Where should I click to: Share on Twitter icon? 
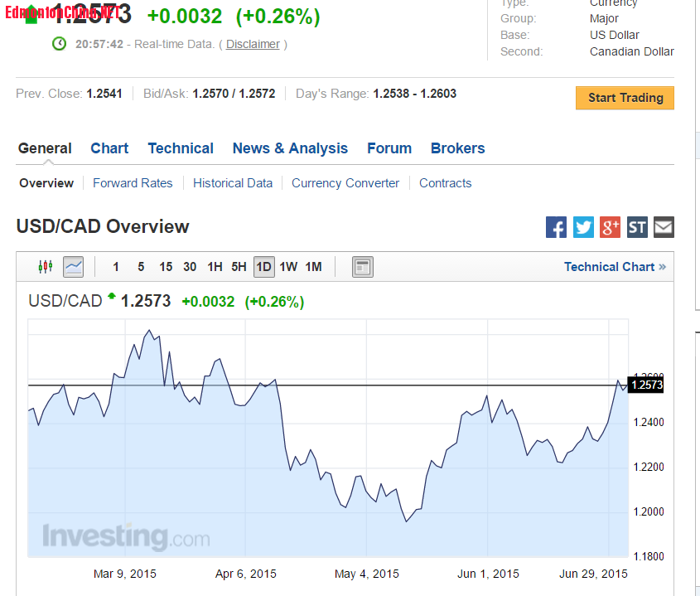coord(583,227)
